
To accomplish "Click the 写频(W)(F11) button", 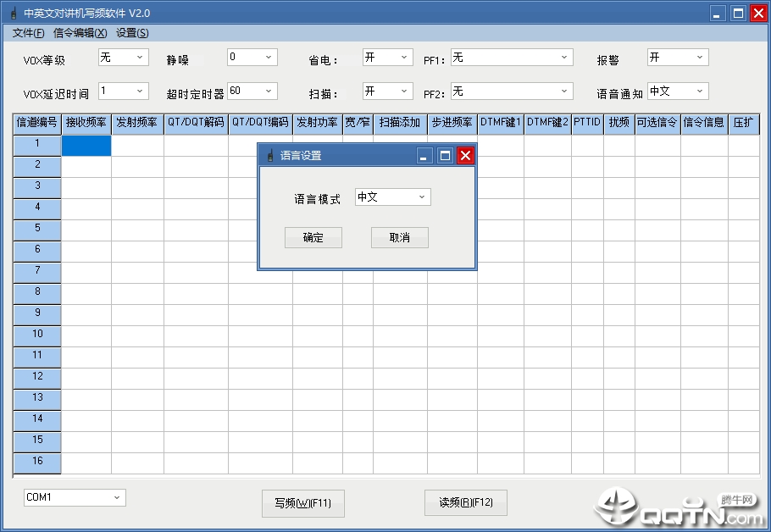I will (x=303, y=503).
